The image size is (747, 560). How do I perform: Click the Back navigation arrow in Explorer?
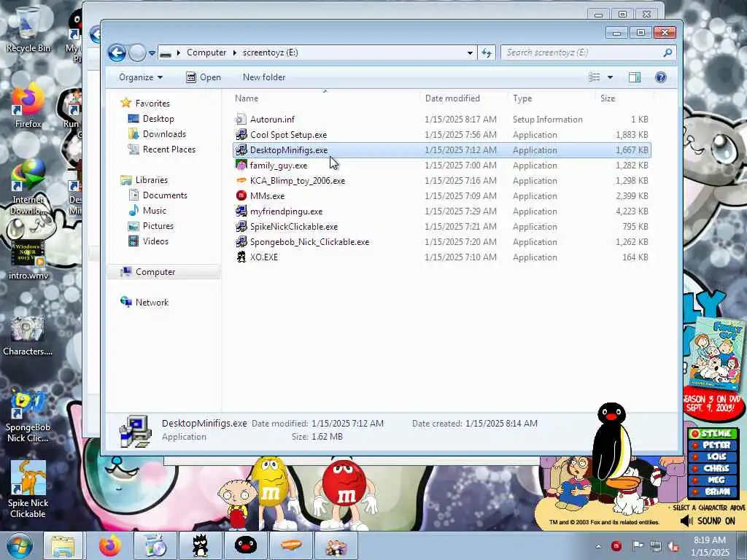pyautogui.click(x=117, y=52)
